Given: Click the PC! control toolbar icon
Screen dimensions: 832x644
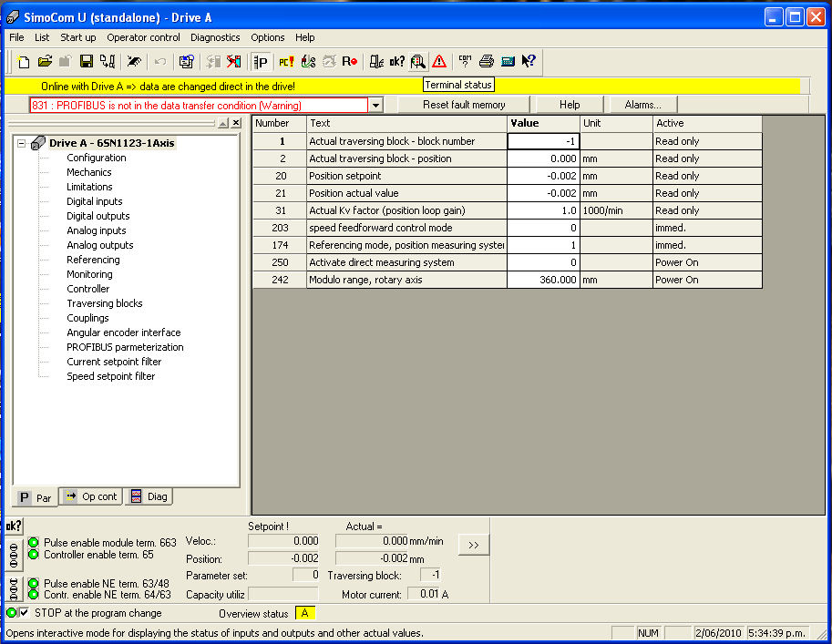Looking at the screenshot, I should 286,62.
